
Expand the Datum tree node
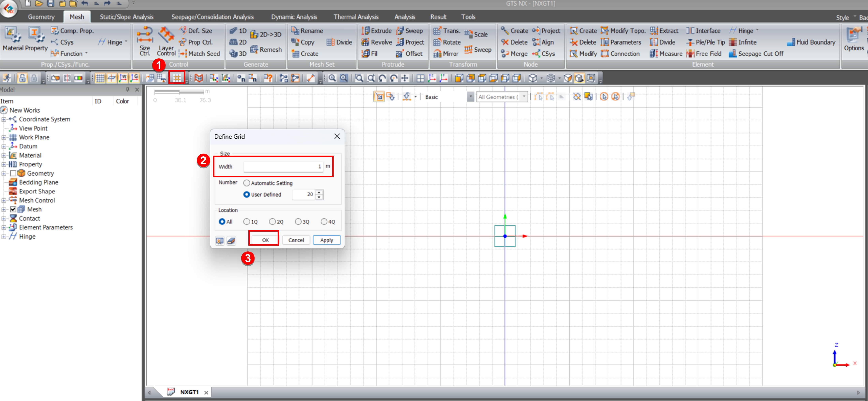click(4, 146)
